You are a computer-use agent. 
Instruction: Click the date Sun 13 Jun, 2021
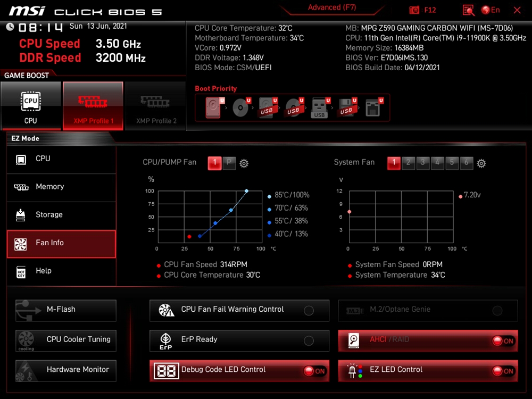98,26
